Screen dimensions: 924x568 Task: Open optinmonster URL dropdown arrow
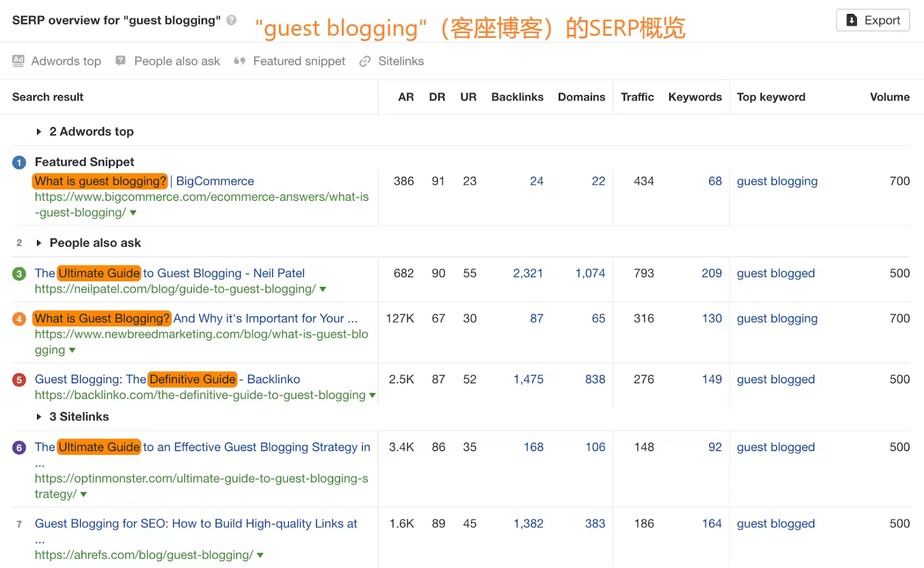pos(84,495)
